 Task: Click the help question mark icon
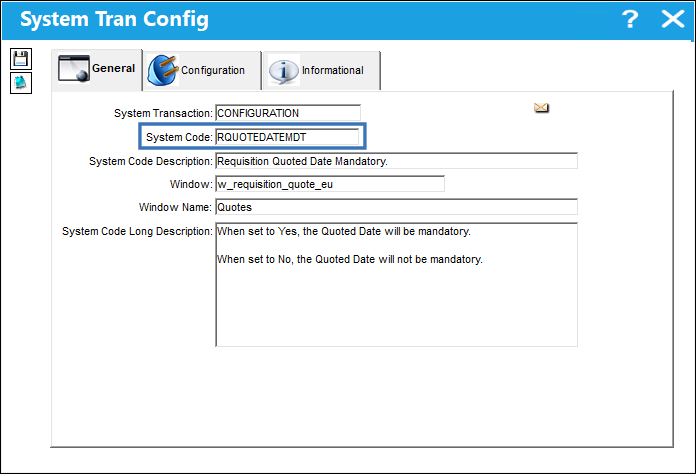(x=629, y=19)
